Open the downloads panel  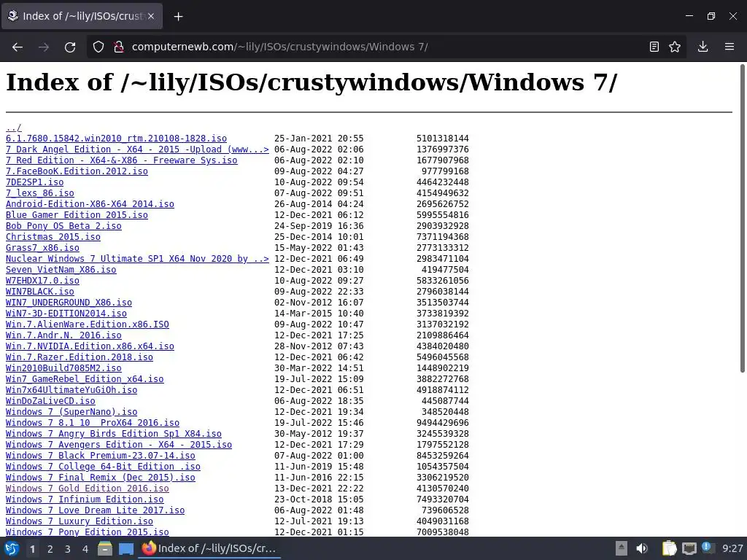703,47
